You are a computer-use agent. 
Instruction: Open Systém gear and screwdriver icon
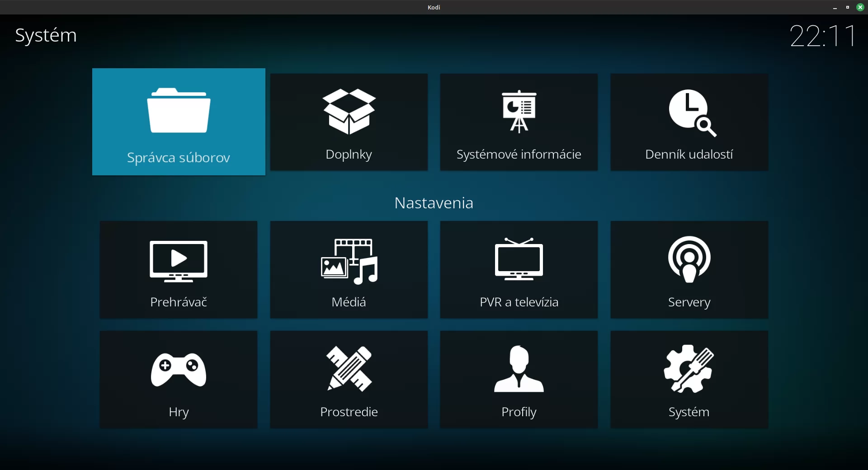pyautogui.click(x=689, y=369)
